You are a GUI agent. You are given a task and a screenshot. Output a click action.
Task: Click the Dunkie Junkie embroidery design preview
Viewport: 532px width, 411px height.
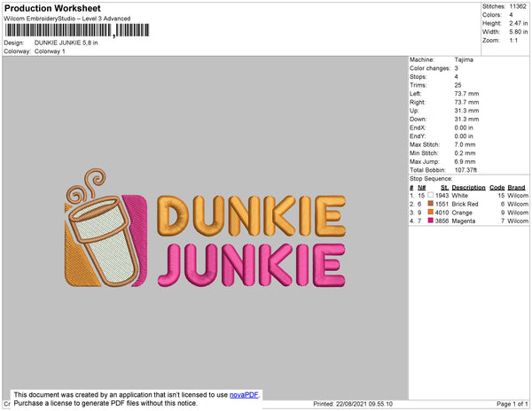[x=205, y=228]
